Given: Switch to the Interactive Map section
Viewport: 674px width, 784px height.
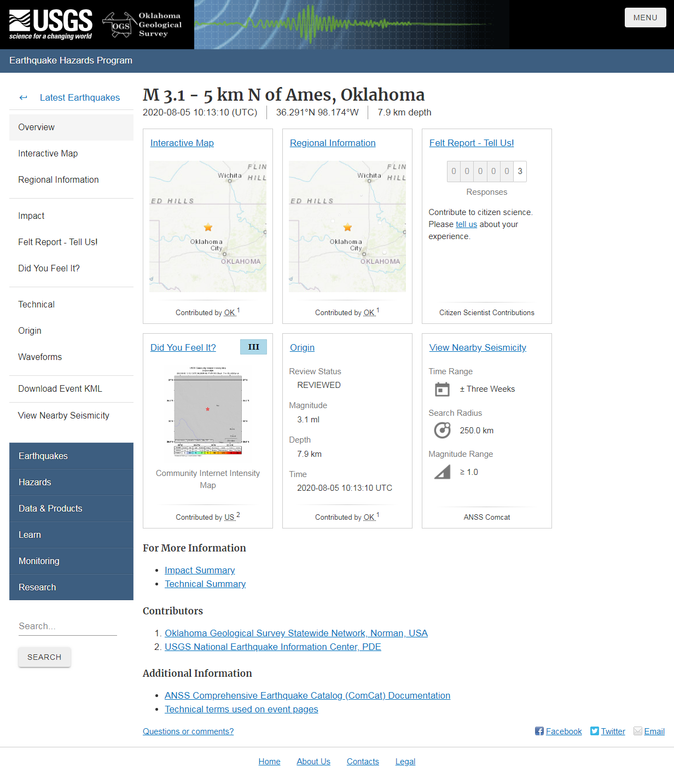Looking at the screenshot, I should 48,153.
